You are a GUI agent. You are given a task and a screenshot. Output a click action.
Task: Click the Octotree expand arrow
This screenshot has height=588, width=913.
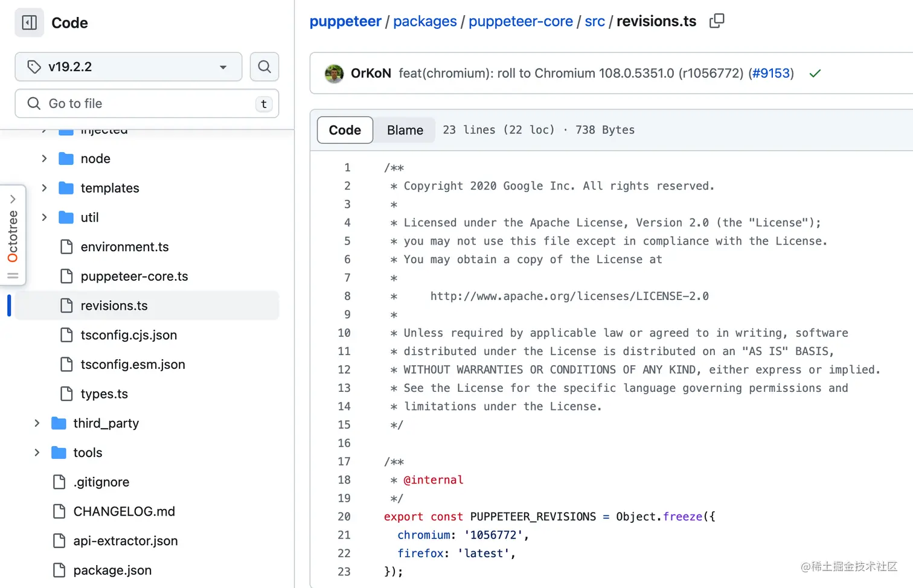click(x=13, y=199)
